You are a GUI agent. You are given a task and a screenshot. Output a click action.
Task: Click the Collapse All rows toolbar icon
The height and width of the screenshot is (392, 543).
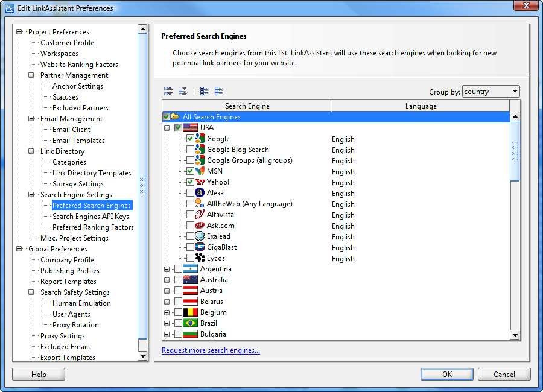click(183, 92)
